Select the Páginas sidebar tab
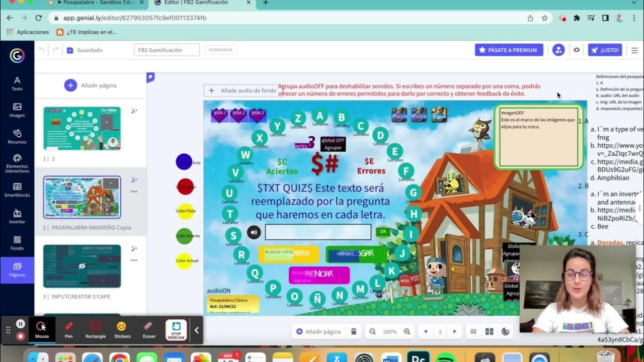The height and width of the screenshot is (362, 644). point(17,270)
